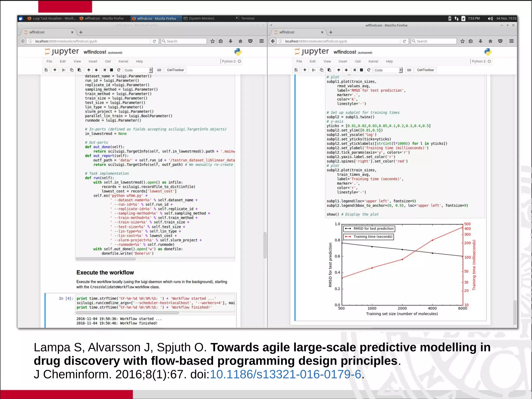Click the Search field in the left Firefox window
Viewport: 532px width, 399px height.
click(x=184, y=41)
